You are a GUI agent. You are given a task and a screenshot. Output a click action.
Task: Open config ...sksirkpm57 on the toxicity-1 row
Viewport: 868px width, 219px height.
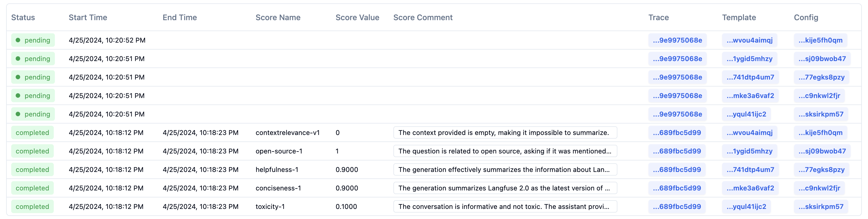tap(822, 206)
